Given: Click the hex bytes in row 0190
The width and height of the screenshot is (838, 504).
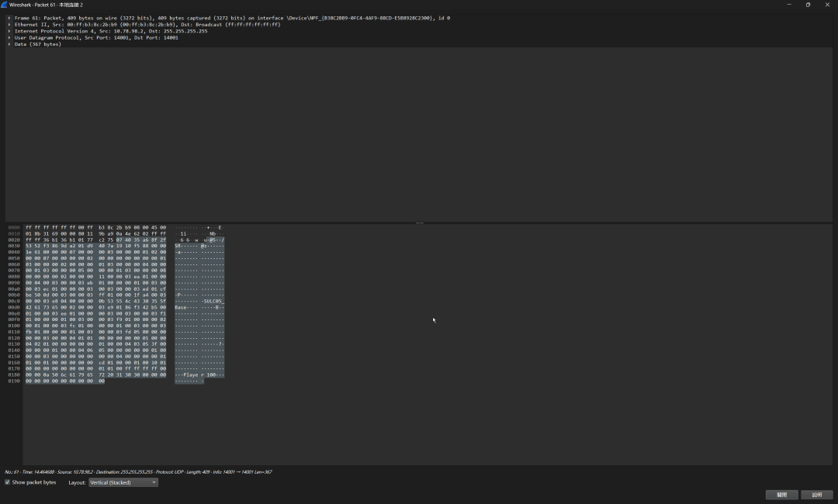Looking at the screenshot, I should point(65,381).
